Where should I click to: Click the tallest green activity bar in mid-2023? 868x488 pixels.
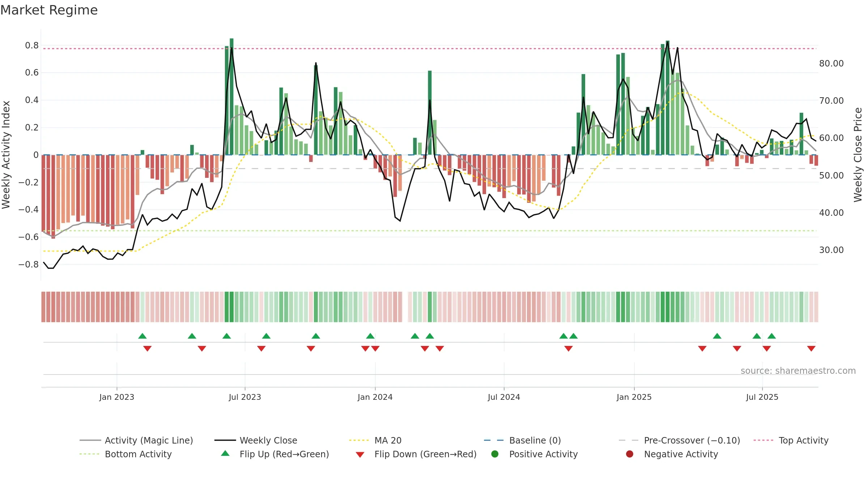[231, 97]
